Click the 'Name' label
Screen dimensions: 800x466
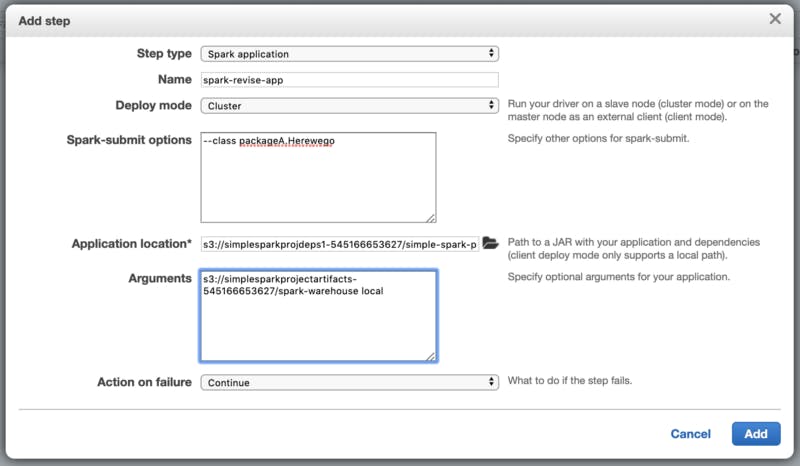(x=174, y=80)
